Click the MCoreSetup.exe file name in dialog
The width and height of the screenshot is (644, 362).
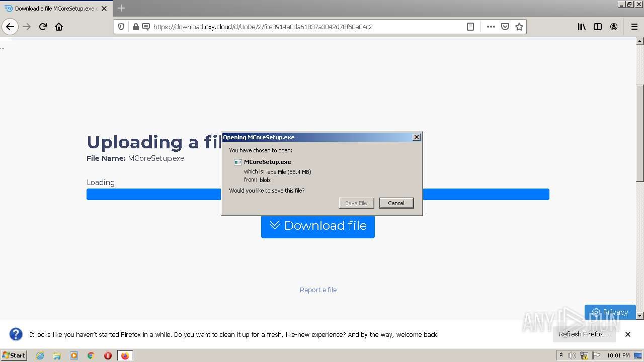(x=267, y=162)
